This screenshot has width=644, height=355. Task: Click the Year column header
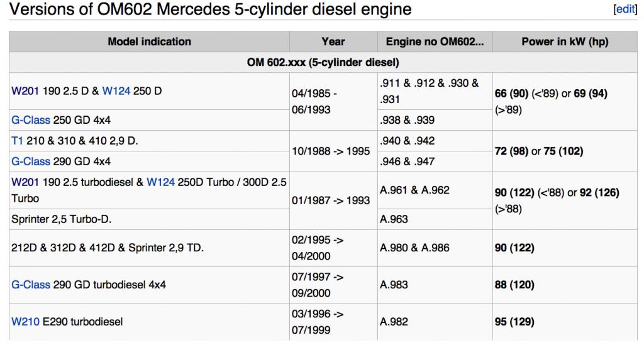pos(333,41)
